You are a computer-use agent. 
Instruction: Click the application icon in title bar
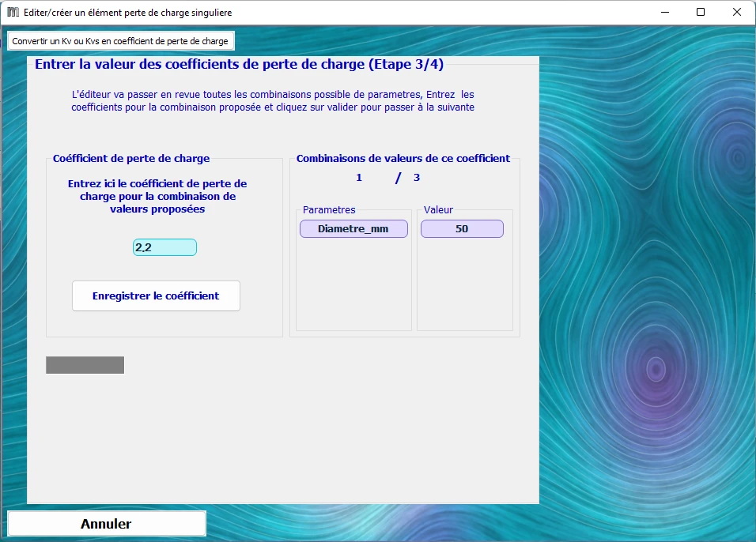point(13,12)
